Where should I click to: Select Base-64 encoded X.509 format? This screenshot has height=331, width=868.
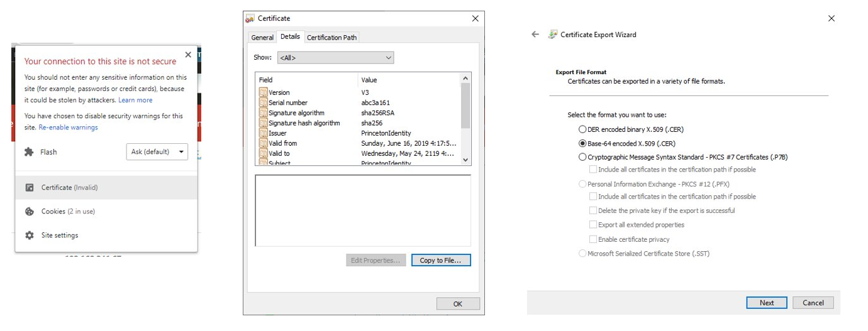582,143
